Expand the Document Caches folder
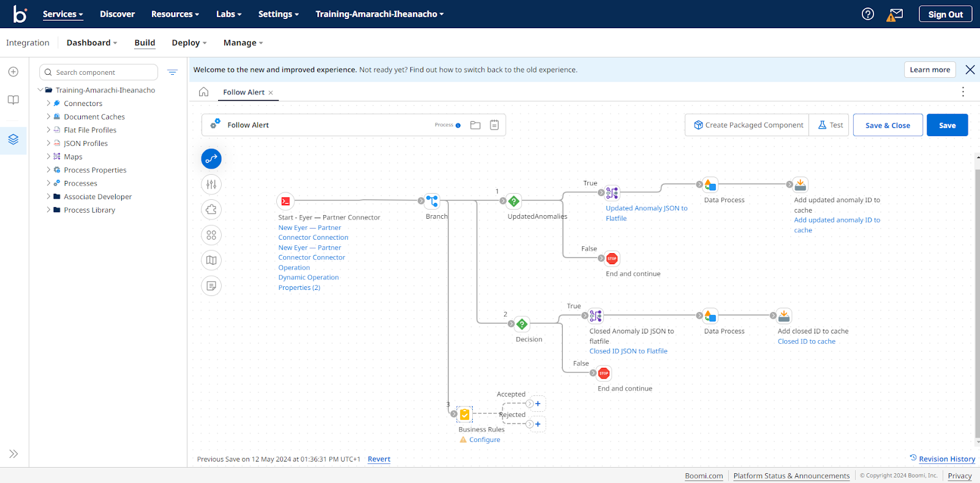Viewport: 980px width, 483px height. (x=48, y=116)
